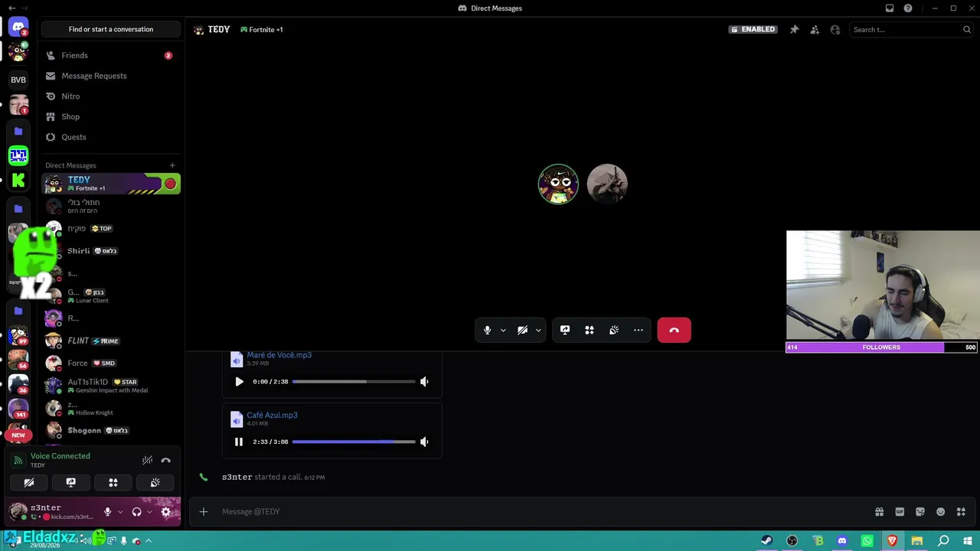This screenshot has height=551, width=980.
Task: Attach a file with plus button
Action: click(204, 512)
